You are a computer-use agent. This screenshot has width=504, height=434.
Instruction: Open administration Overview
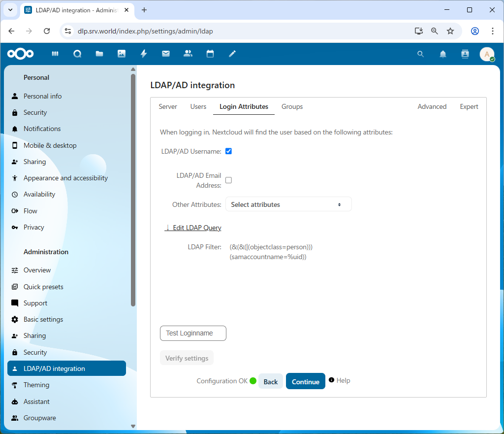[67, 270]
